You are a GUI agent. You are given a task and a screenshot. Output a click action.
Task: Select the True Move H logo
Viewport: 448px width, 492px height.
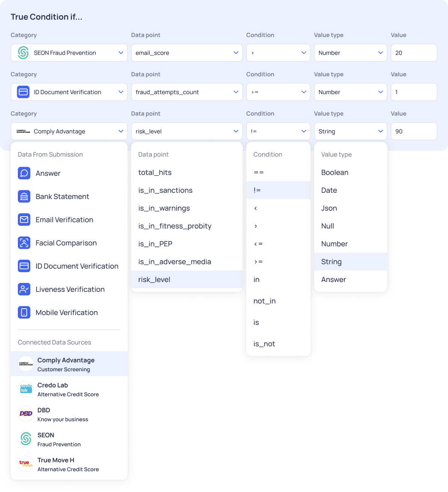[26, 464]
